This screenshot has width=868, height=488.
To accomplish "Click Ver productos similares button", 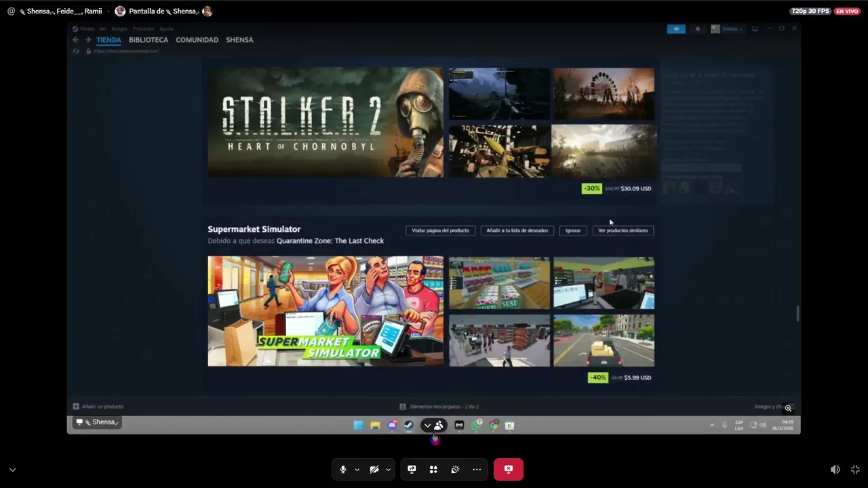I will point(623,230).
